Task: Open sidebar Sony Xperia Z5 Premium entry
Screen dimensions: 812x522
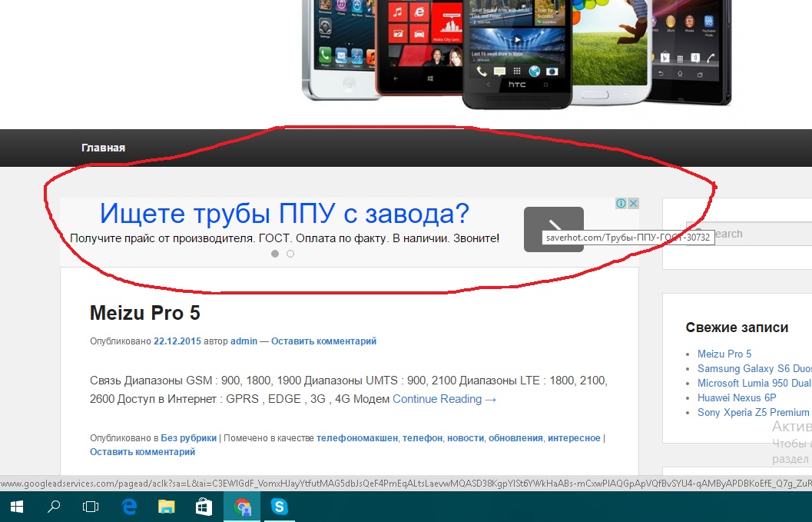Action: [753, 413]
